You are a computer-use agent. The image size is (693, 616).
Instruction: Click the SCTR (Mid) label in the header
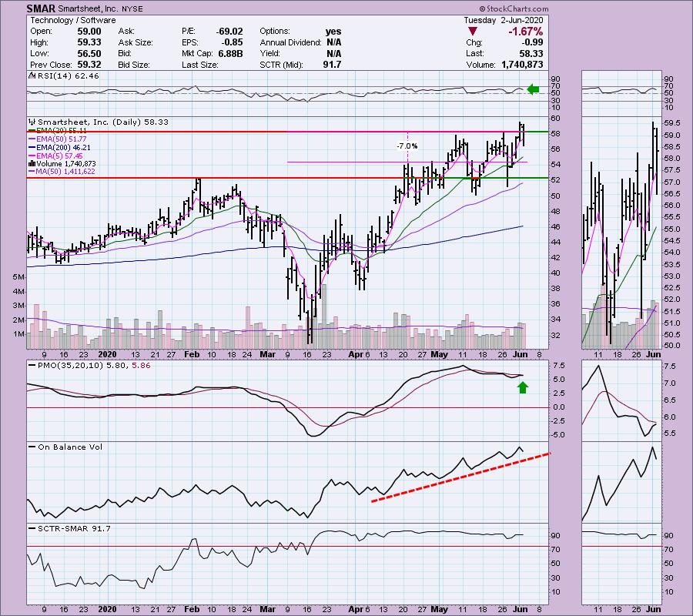pos(282,65)
